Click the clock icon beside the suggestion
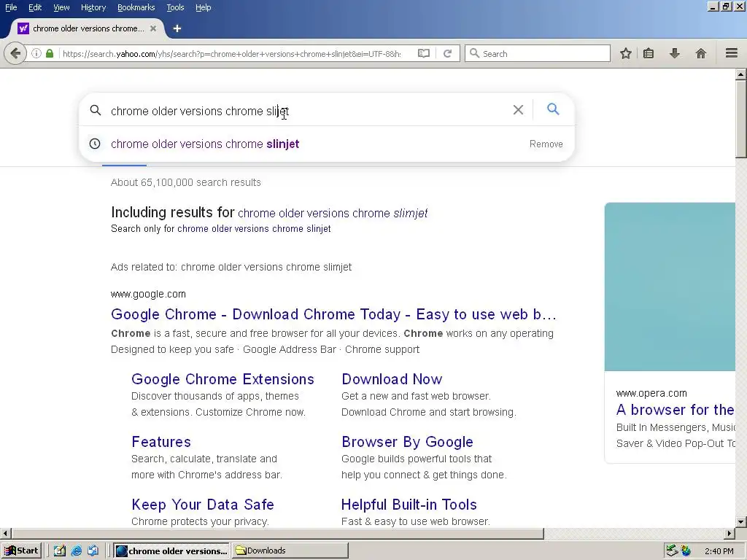 tap(95, 144)
